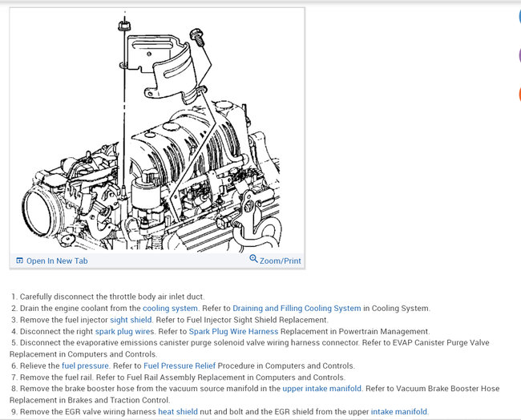The width and height of the screenshot is (521, 420).
Task: Click the Zoom/Print link
Action: 280,260
